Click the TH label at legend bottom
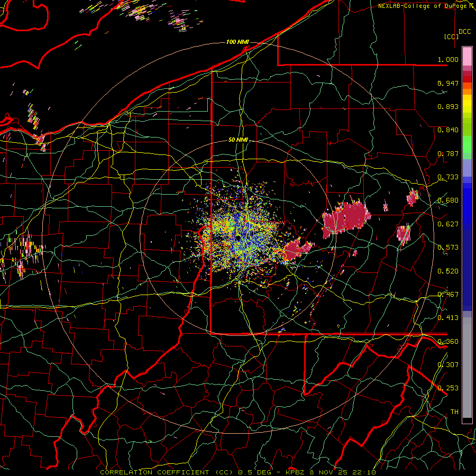Screen dimensions: 476x476 click(x=454, y=412)
